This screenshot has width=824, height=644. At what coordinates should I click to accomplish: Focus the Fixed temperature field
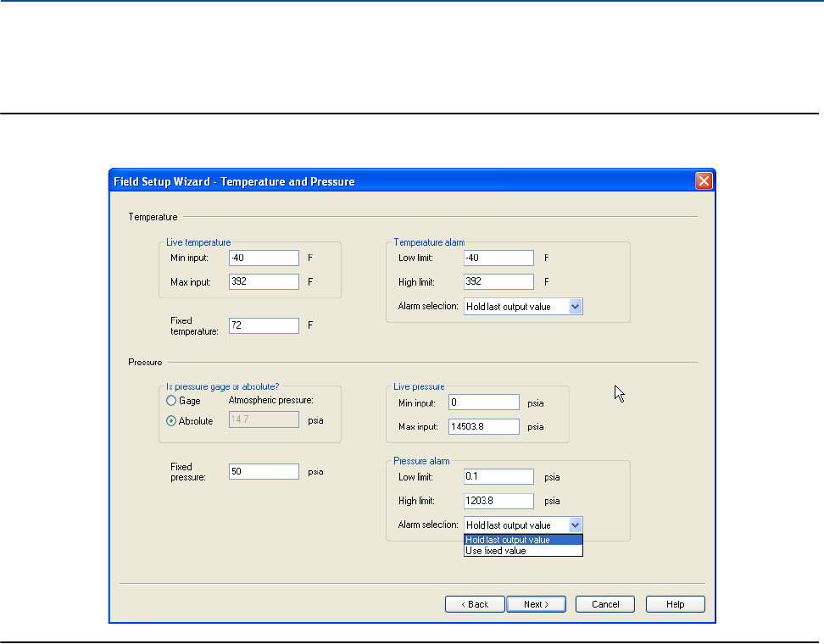pos(264,325)
